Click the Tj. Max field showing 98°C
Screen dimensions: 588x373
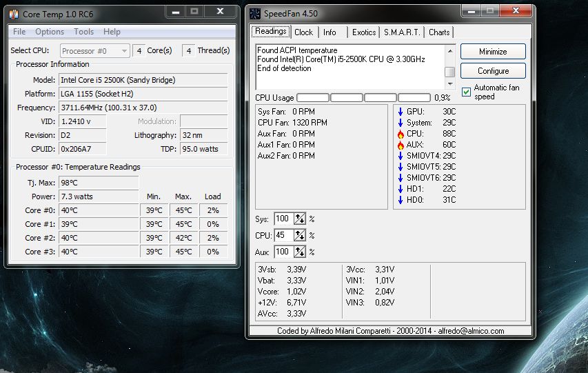pyautogui.click(x=99, y=183)
